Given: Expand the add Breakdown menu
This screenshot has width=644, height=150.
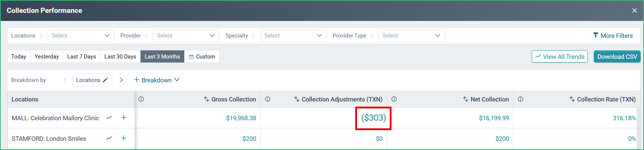Looking at the screenshot, I should [x=157, y=80].
